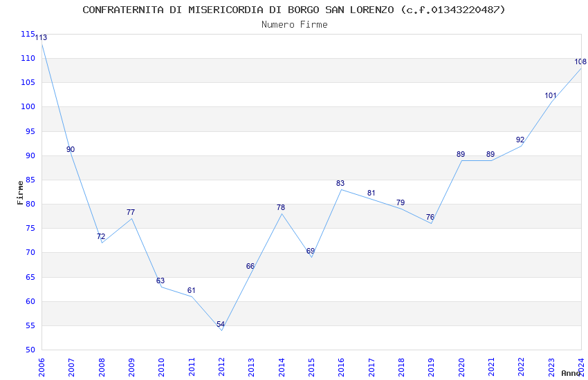
Task: Click the x-axis year label 2021
Action: 491,368
